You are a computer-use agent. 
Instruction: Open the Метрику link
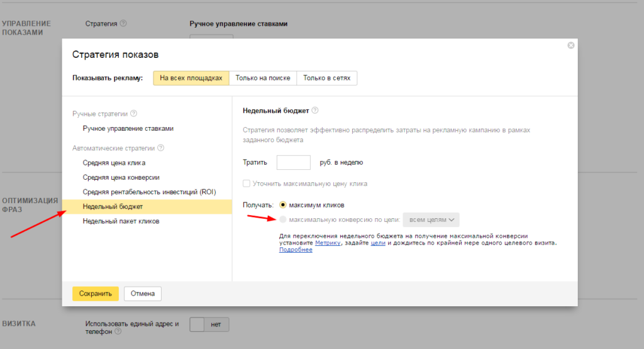[x=328, y=243]
